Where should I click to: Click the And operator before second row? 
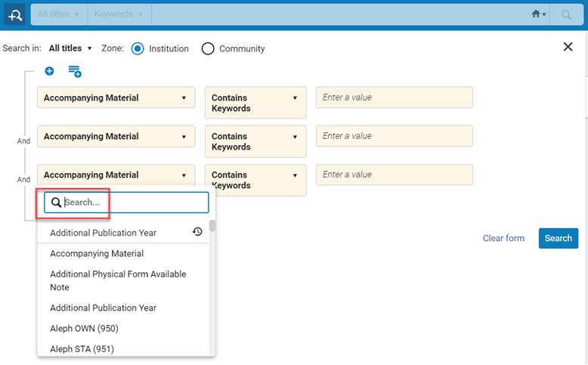(23, 141)
